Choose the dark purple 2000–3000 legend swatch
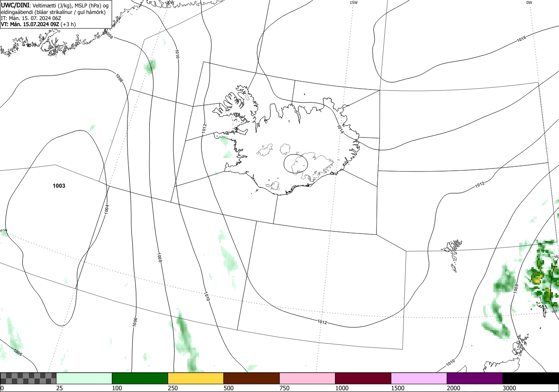This screenshot has height=392, width=559. [475, 378]
